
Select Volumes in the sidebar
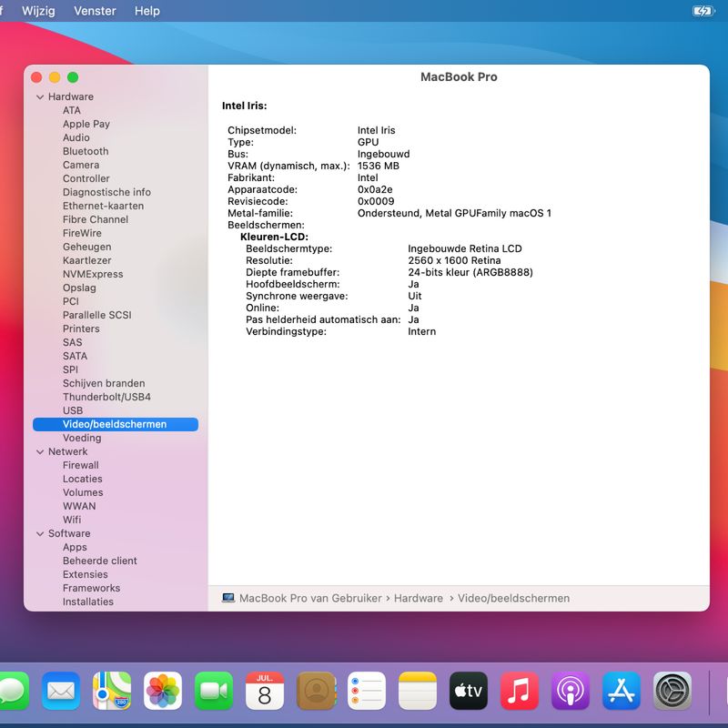(83, 492)
